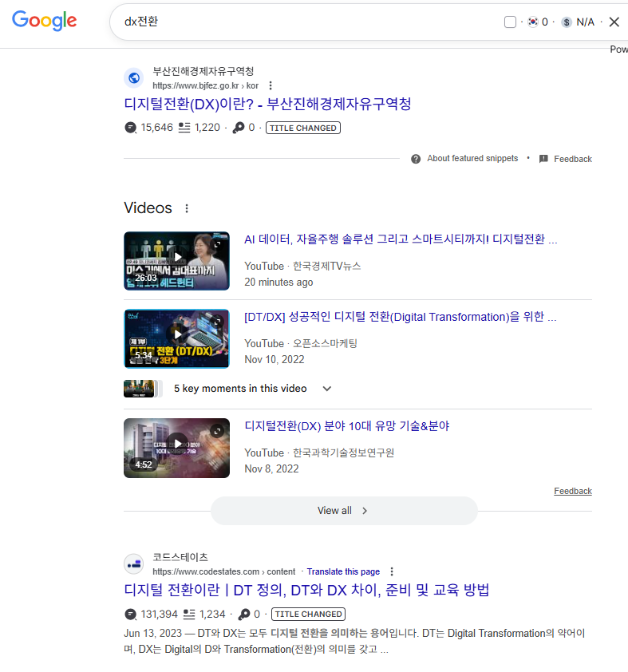628x672 pixels.
Task: Click the 코드스테이츠 site favicon
Action: click(x=134, y=564)
